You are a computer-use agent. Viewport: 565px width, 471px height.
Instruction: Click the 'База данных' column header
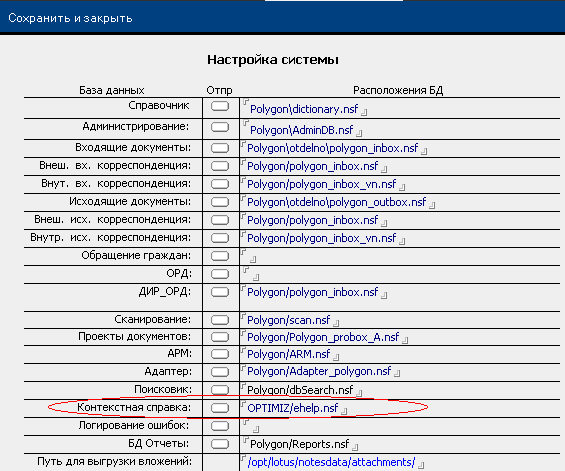[112, 90]
